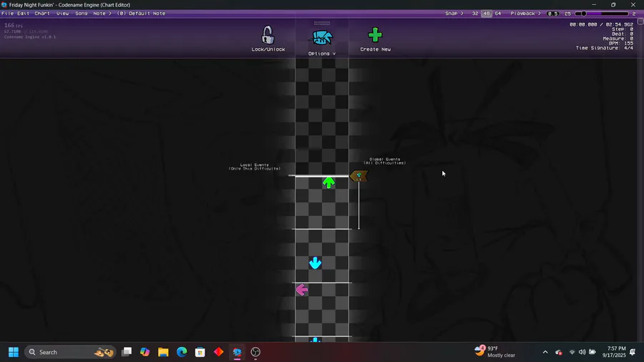
Task: Click the Lock/Unlock padlock icon
Action: [268, 35]
